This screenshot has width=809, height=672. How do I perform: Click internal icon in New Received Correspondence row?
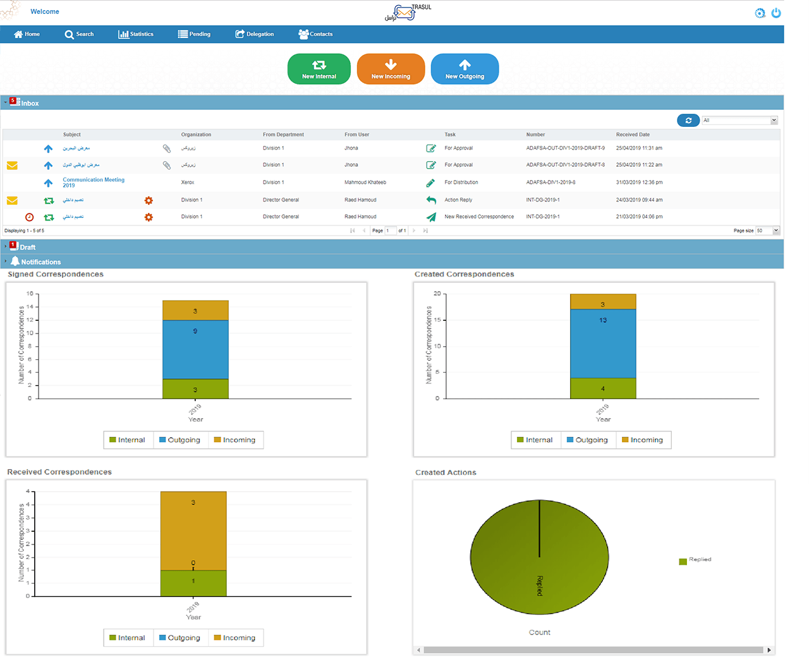coord(49,217)
